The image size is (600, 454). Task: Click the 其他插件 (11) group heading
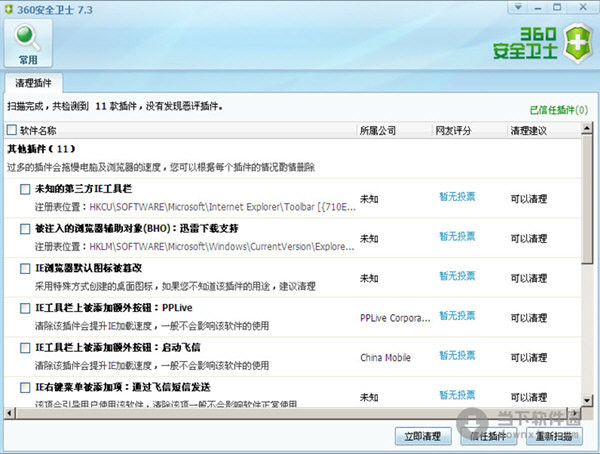tap(41, 149)
